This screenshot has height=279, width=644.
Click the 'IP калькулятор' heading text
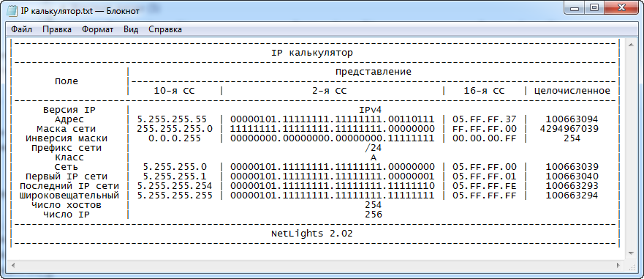(x=311, y=53)
